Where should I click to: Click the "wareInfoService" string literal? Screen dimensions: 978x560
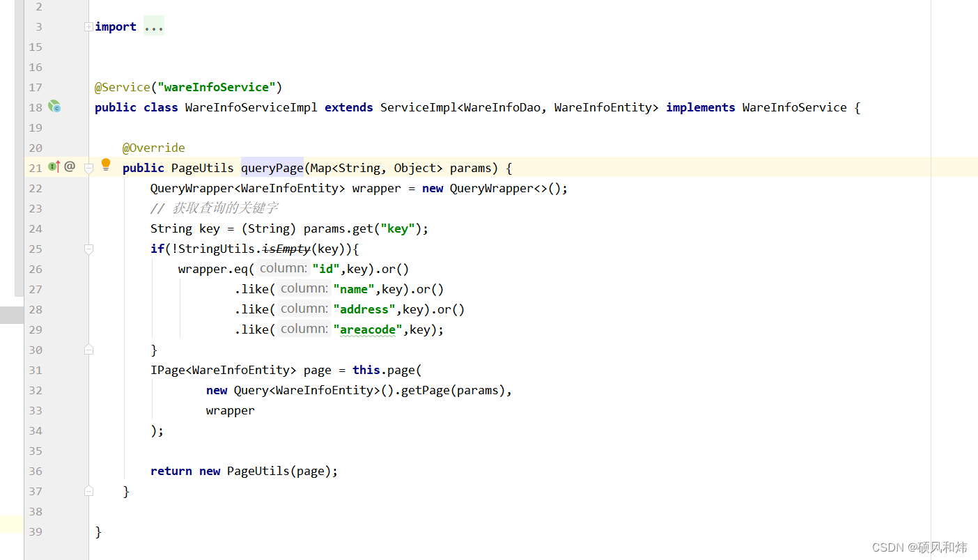pyautogui.click(x=217, y=87)
